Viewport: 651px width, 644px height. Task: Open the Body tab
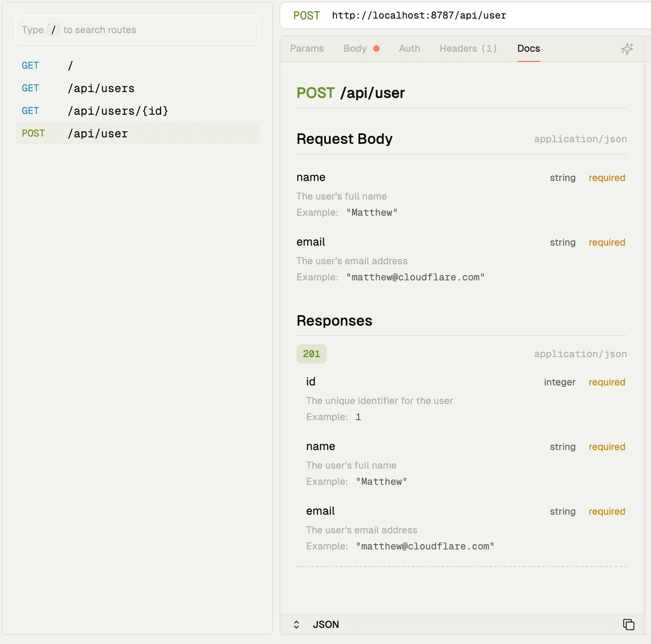(355, 48)
